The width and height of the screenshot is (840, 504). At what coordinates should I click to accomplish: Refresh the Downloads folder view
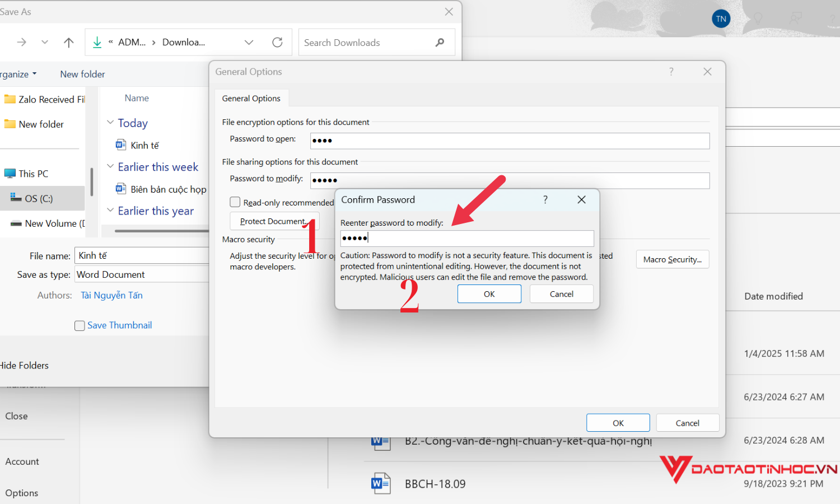click(x=277, y=43)
